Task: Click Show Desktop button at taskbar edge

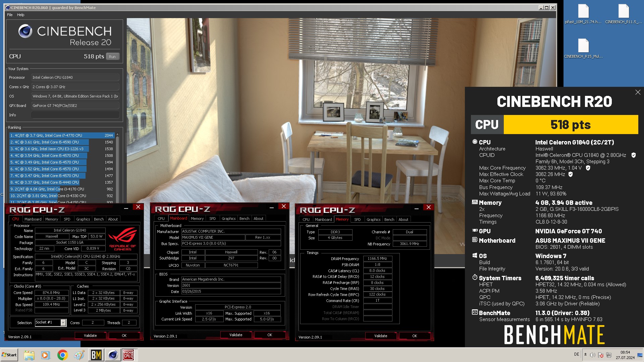Action: pos(640,355)
